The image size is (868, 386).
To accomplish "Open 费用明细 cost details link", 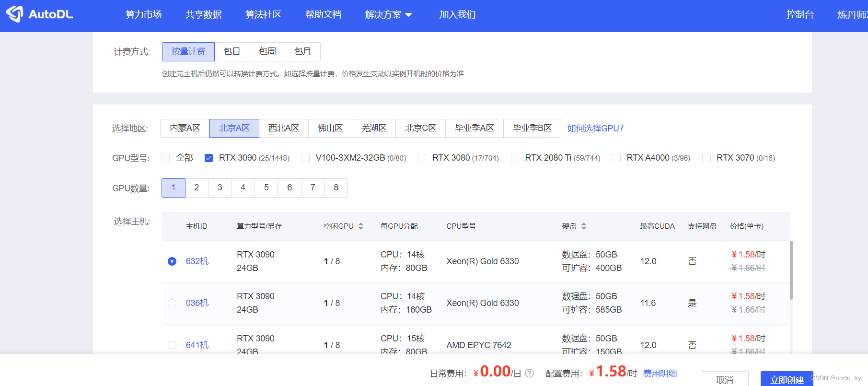I will (x=660, y=374).
